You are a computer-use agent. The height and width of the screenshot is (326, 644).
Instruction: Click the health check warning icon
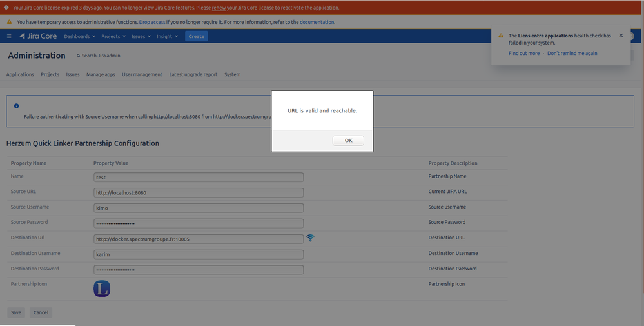501,36
